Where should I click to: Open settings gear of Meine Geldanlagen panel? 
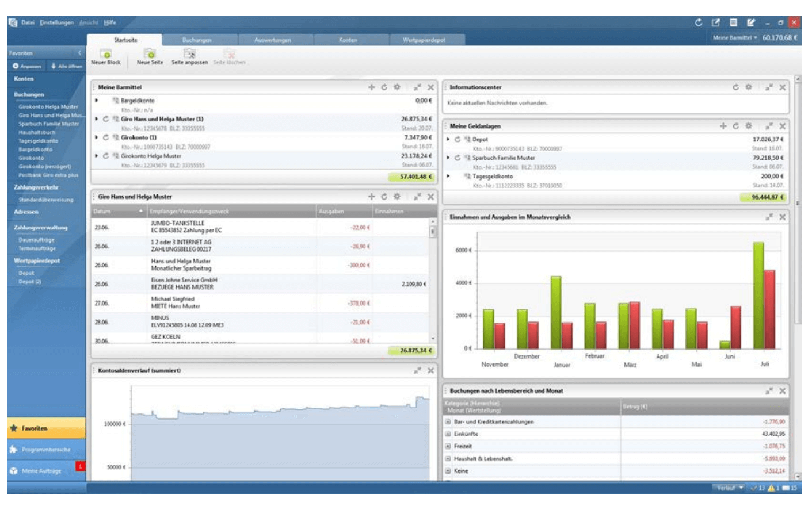[x=749, y=126]
